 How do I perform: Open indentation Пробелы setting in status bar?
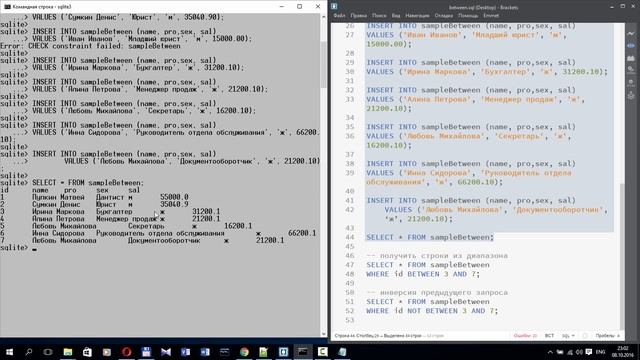[x=607, y=336]
